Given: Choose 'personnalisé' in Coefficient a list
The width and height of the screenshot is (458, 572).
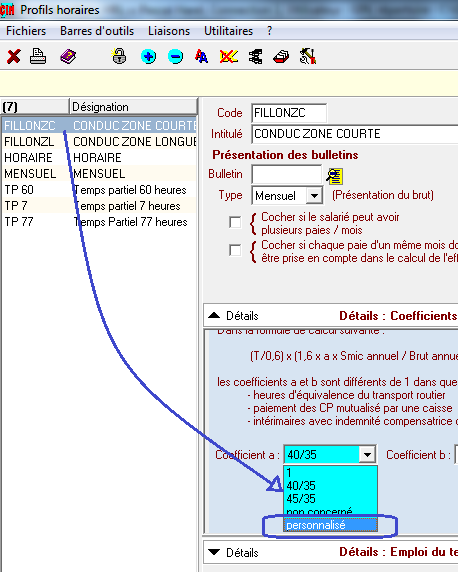Looking at the screenshot, I should [x=330, y=525].
